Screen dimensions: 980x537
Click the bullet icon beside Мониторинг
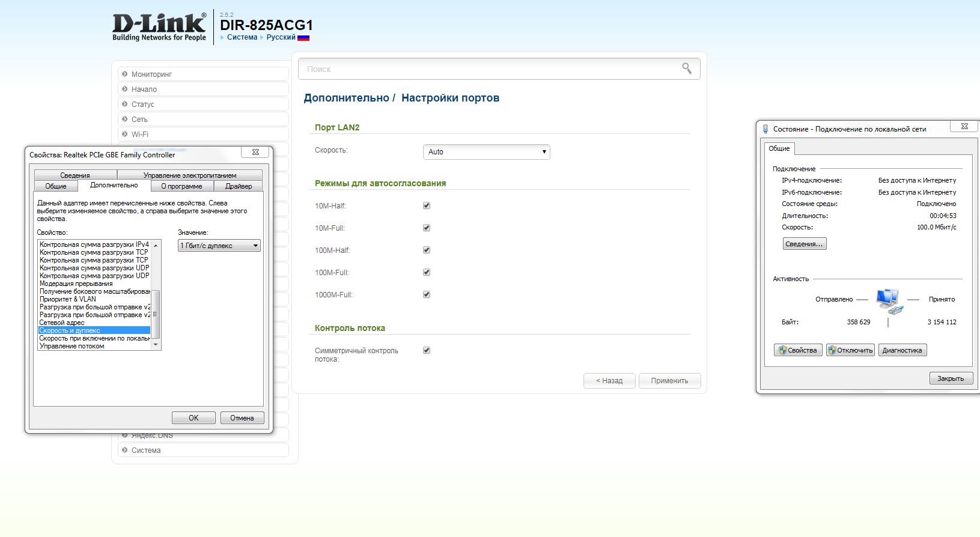click(125, 74)
